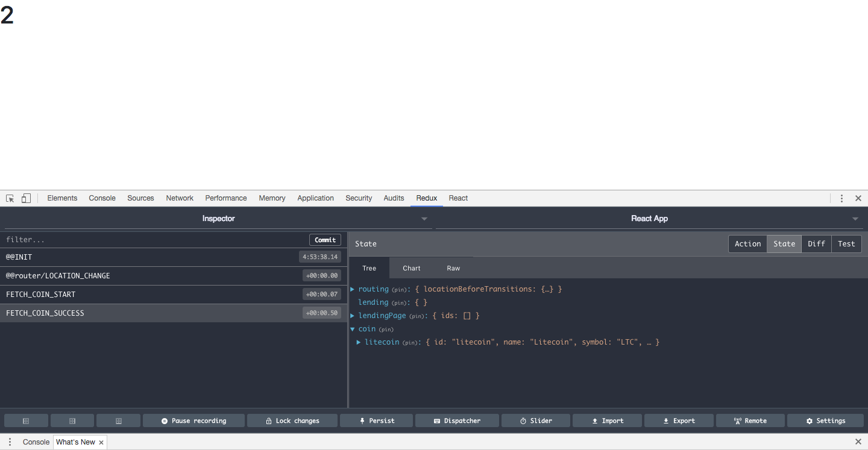Open the Elements tab

(x=62, y=198)
